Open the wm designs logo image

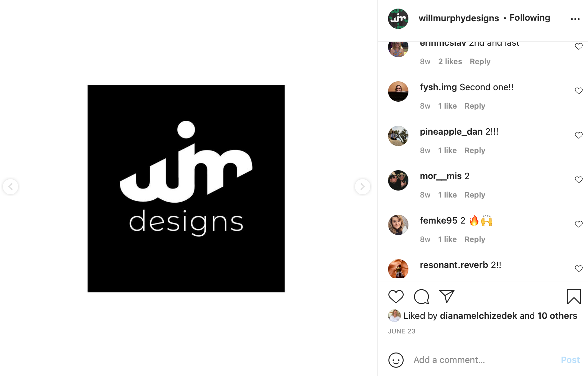186,188
